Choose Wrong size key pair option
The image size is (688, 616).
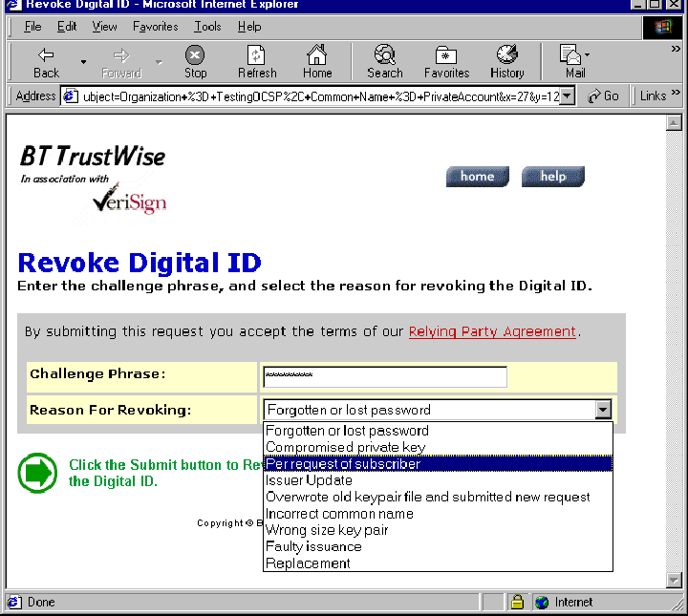[438, 530]
